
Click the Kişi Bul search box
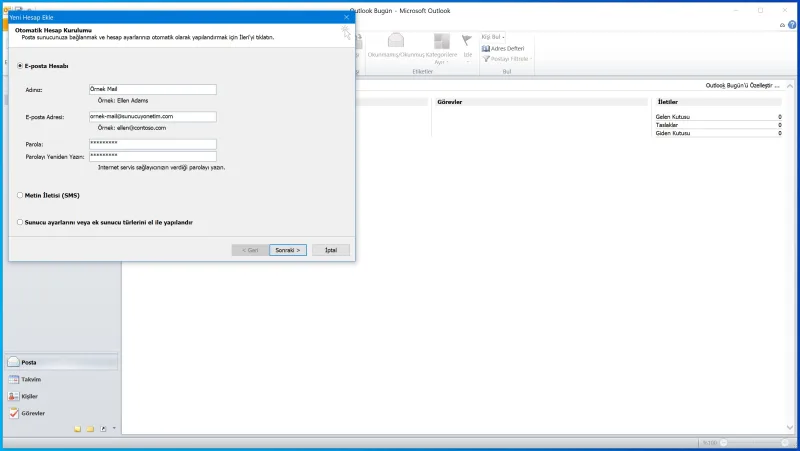[x=493, y=37]
